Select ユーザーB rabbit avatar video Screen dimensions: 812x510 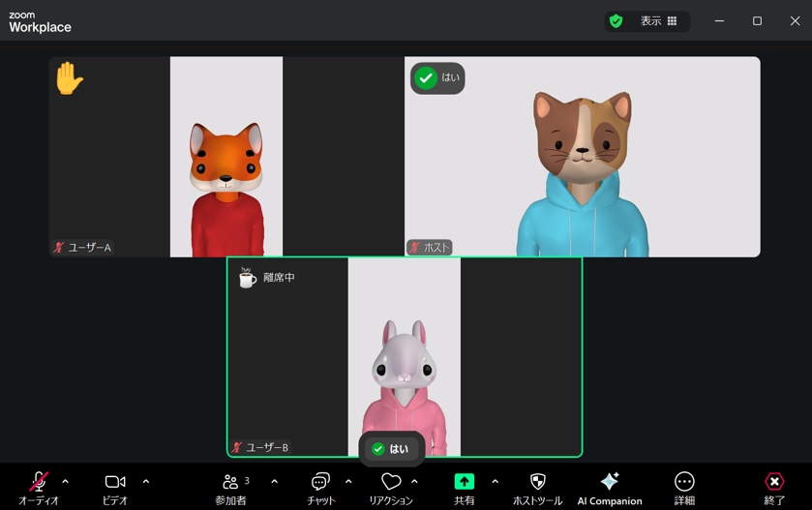pyautogui.click(x=405, y=357)
